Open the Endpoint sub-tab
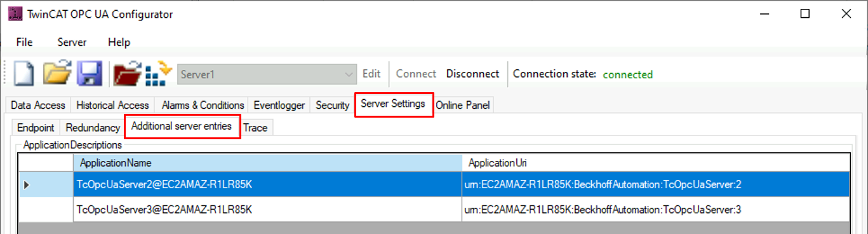868x234 pixels. pos(36,127)
